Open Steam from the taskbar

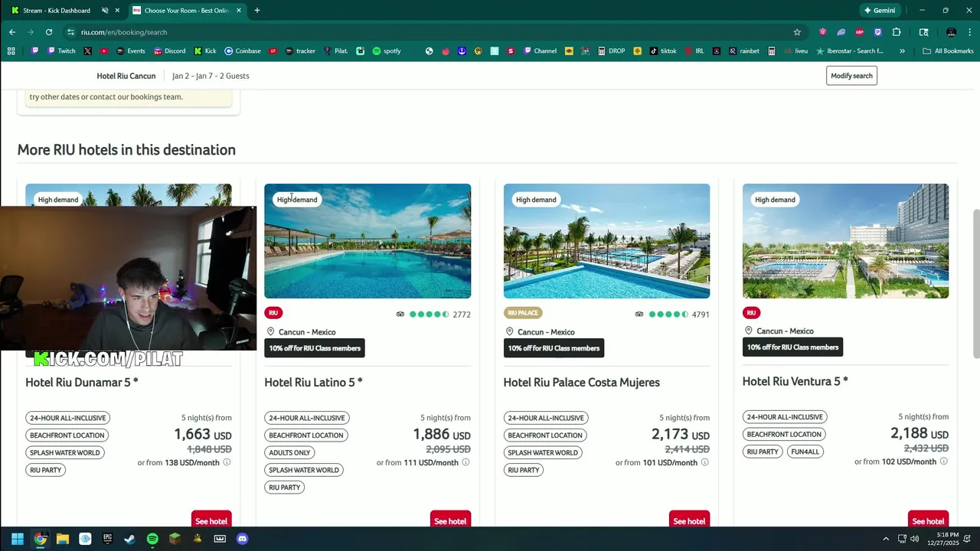pos(129,539)
